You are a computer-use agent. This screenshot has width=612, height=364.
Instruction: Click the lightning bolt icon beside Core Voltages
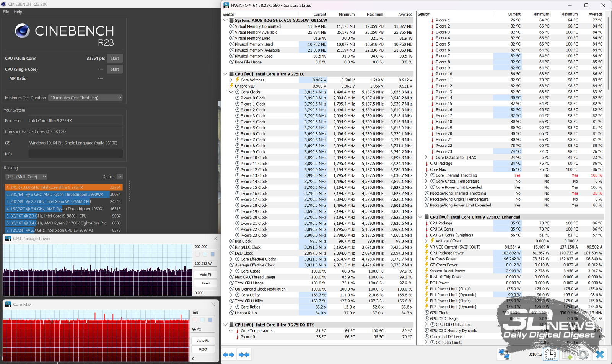pos(237,80)
